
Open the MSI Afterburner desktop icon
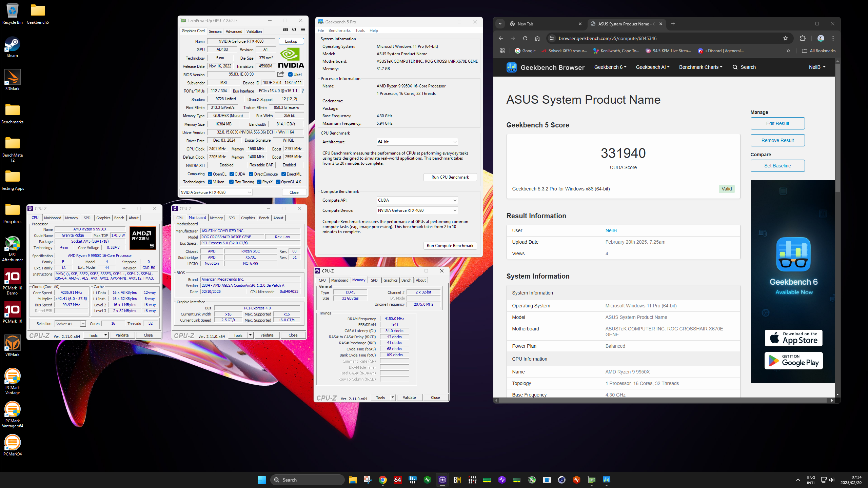[x=12, y=249]
